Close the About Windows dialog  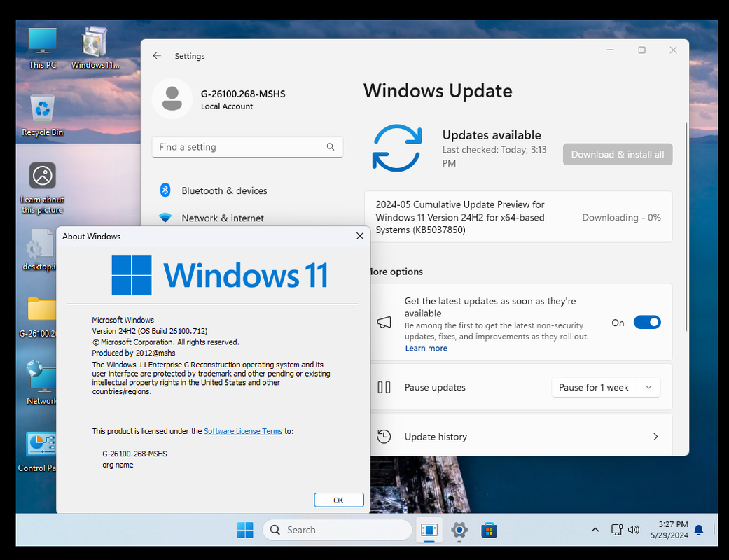pos(359,236)
